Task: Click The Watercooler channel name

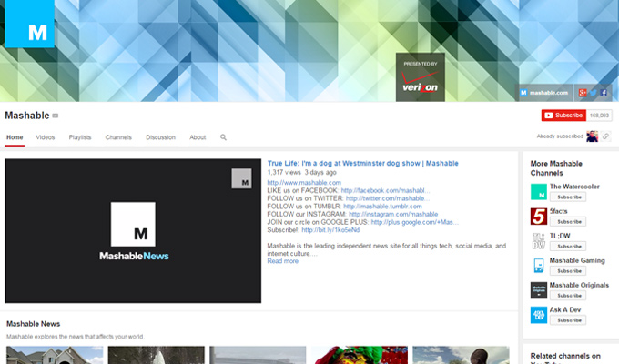Action: [x=574, y=187]
